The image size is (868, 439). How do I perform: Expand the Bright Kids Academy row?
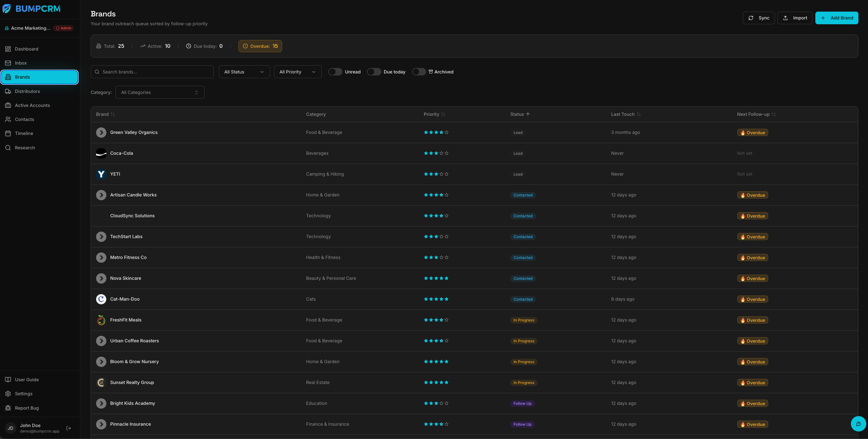click(101, 403)
